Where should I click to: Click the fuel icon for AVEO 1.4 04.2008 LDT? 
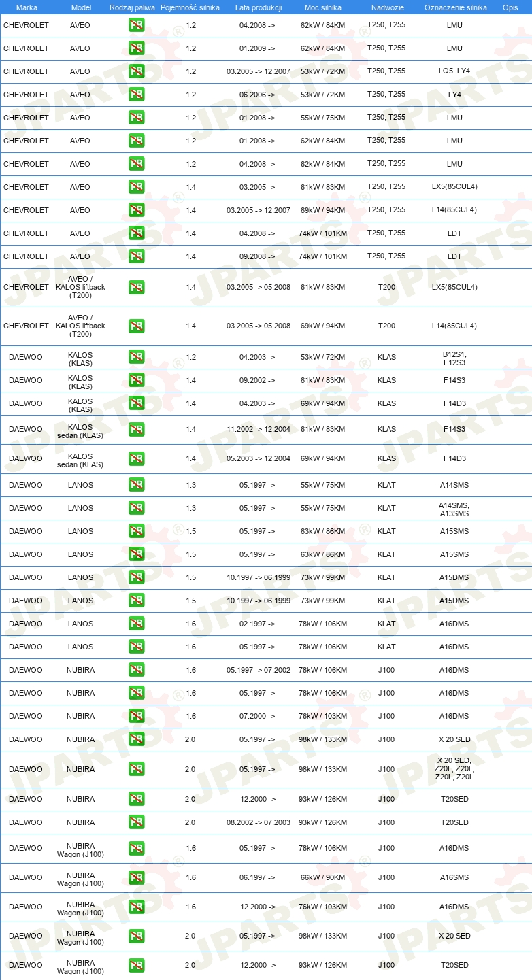pyautogui.click(x=136, y=233)
